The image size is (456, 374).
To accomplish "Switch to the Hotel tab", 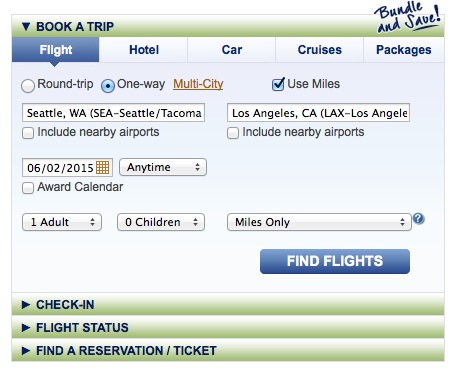I will tap(144, 50).
